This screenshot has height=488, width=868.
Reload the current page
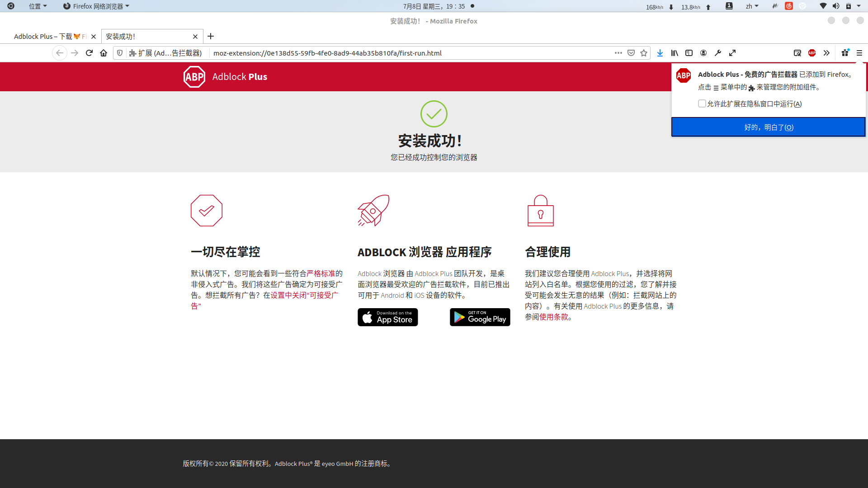89,53
